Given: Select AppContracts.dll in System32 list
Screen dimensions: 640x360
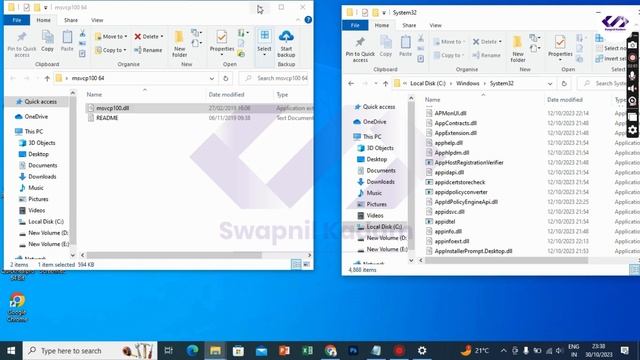Looking at the screenshot, I should click(456, 123).
